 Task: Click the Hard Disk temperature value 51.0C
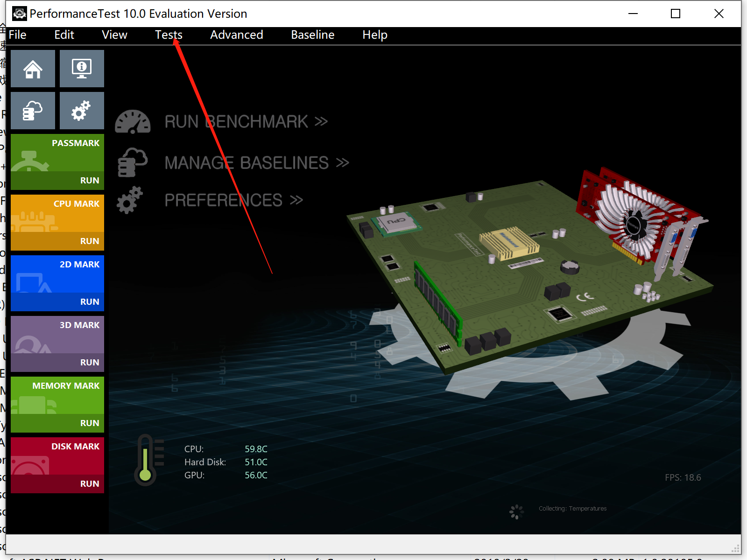click(x=256, y=462)
